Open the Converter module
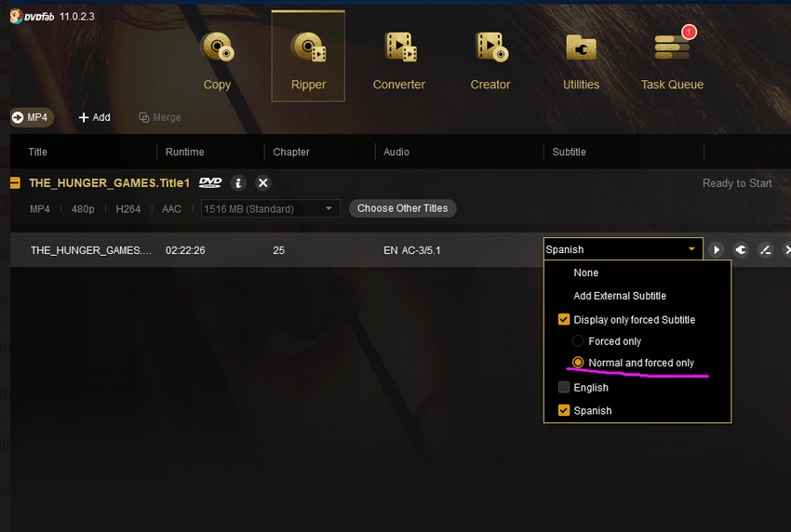 pos(399,60)
